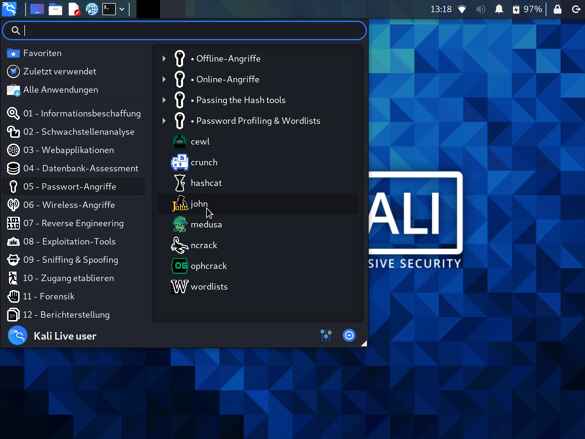Click Passing the Hash tools keyhole icon

180,100
